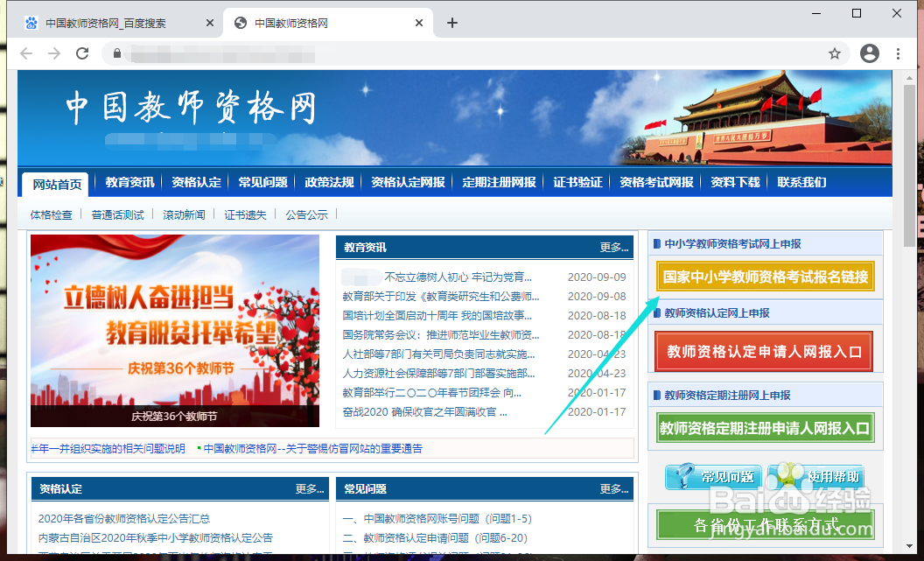Click 教师资格定期注册申请人网报入口
This screenshot has width=924, height=561.
tap(765, 428)
